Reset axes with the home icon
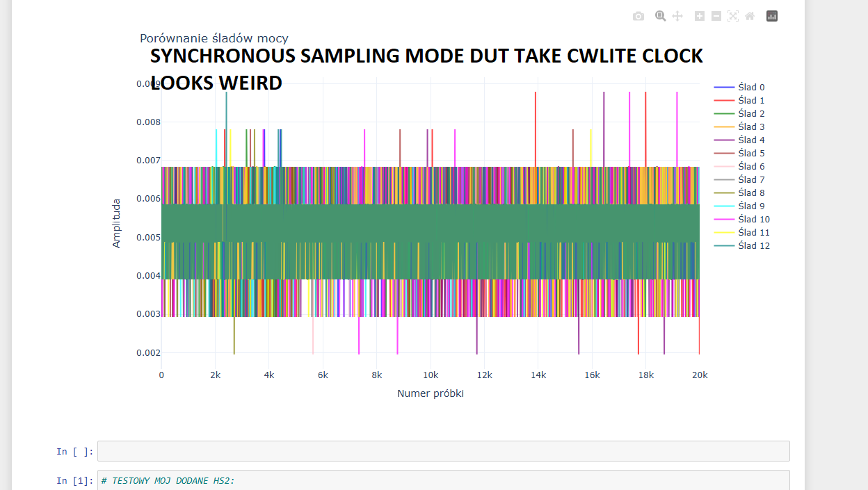Screen dimensions: 868x490 click(750, 16)
